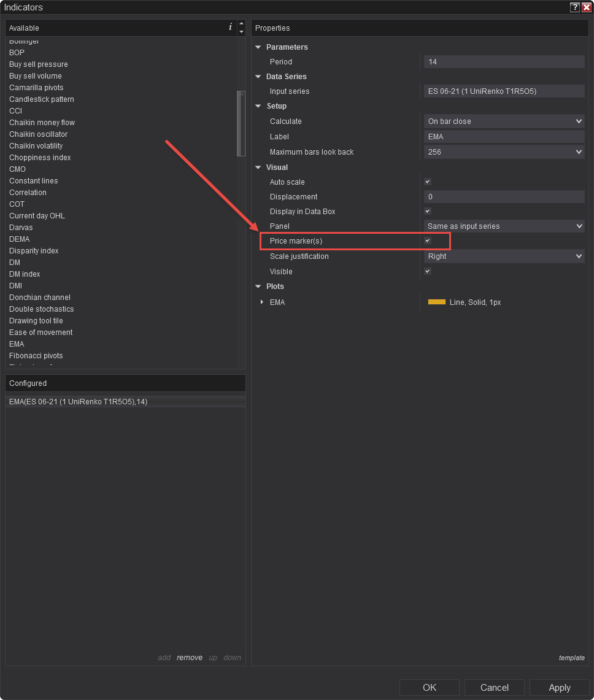Open the Calculate dropdown

point(504,121)
